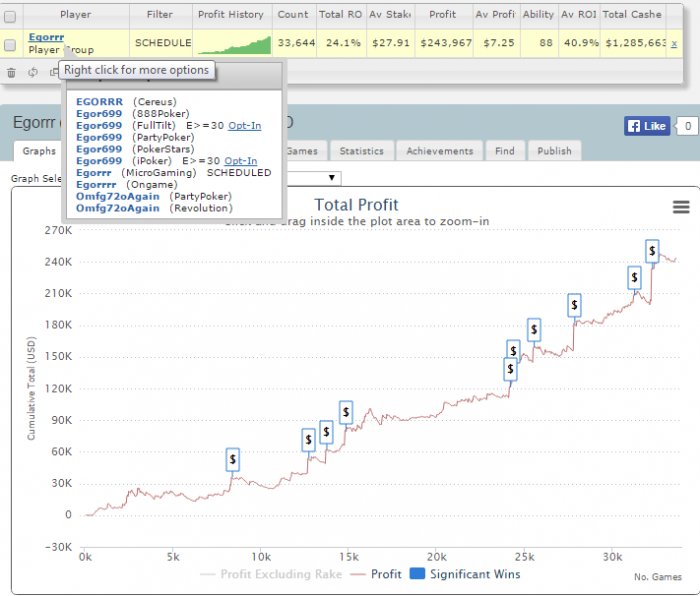Open Egor699 888Poker profile link
This screenshot has height=596, width=700.
(x=99, y=113)
